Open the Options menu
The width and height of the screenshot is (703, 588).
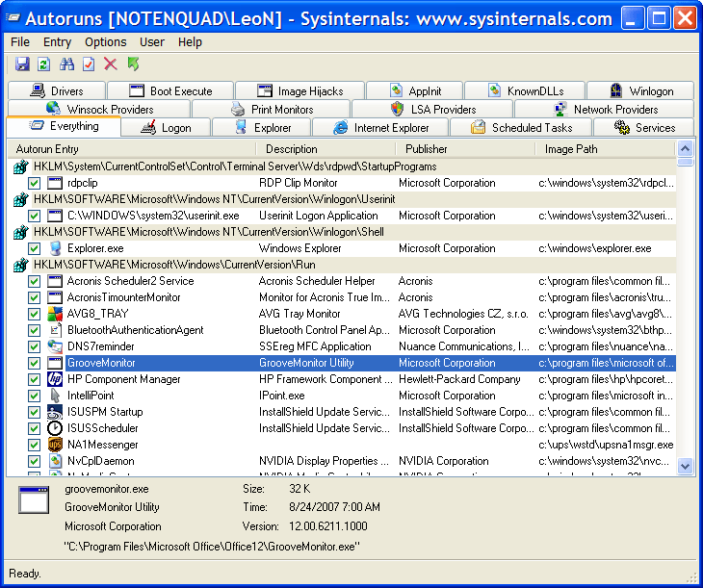click(x=105, y=42)
